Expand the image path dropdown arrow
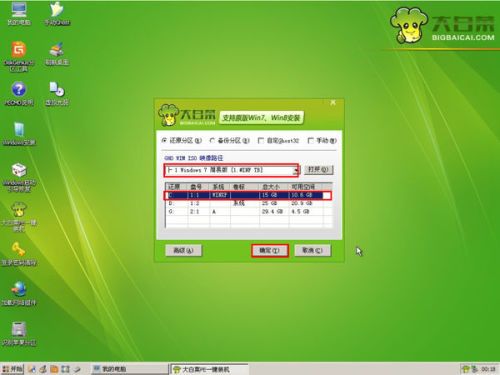 tap(296, 170)
